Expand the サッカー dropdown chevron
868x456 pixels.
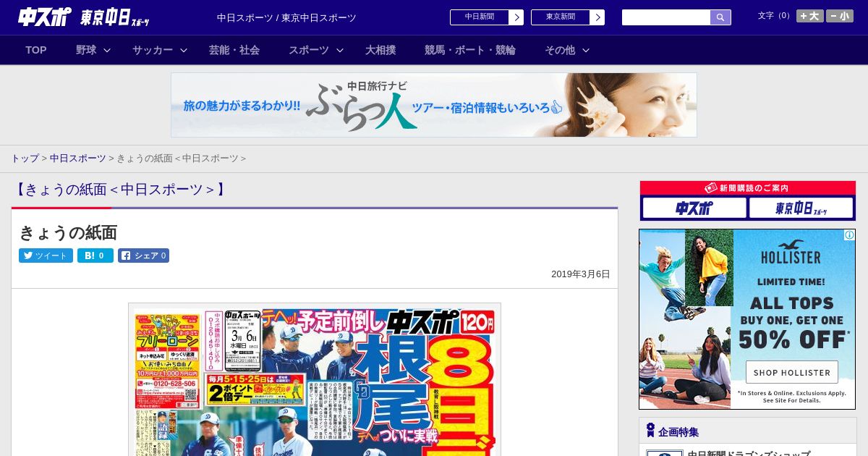184,50
